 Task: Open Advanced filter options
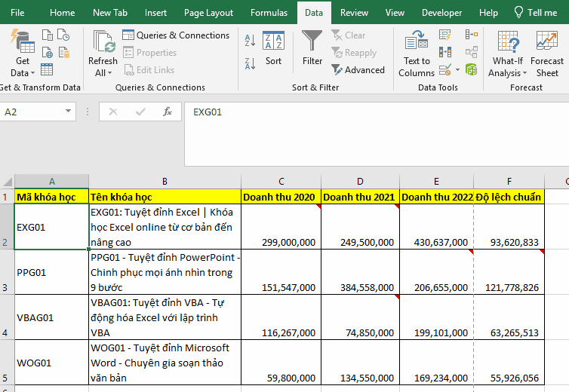click(358, 69)
